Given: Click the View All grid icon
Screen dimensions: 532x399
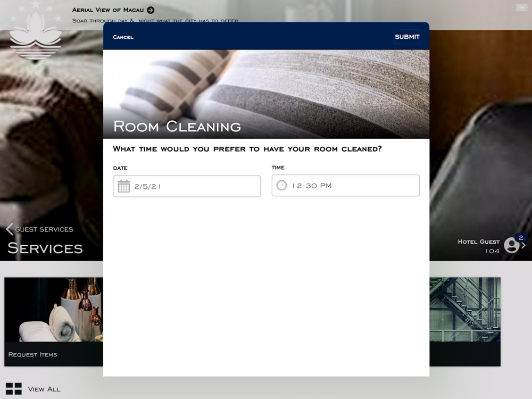Looking at the screenshot, I should (x=14, y=389).
